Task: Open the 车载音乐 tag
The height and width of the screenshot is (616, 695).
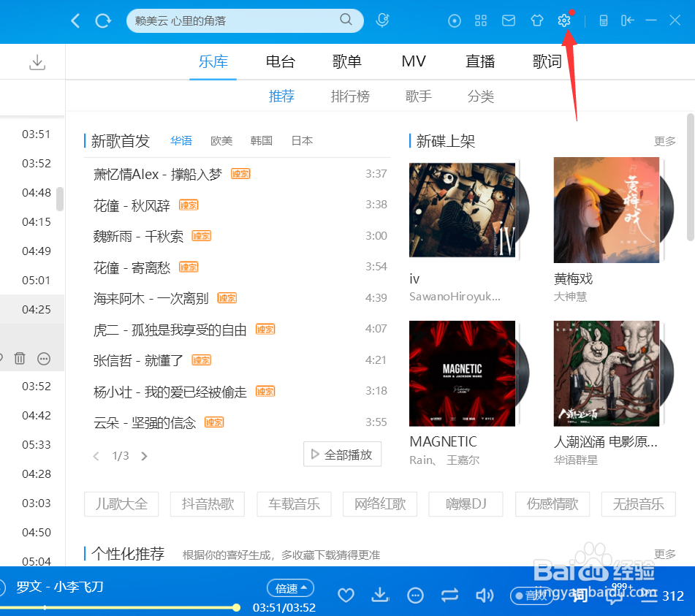Action: (294, 504)
